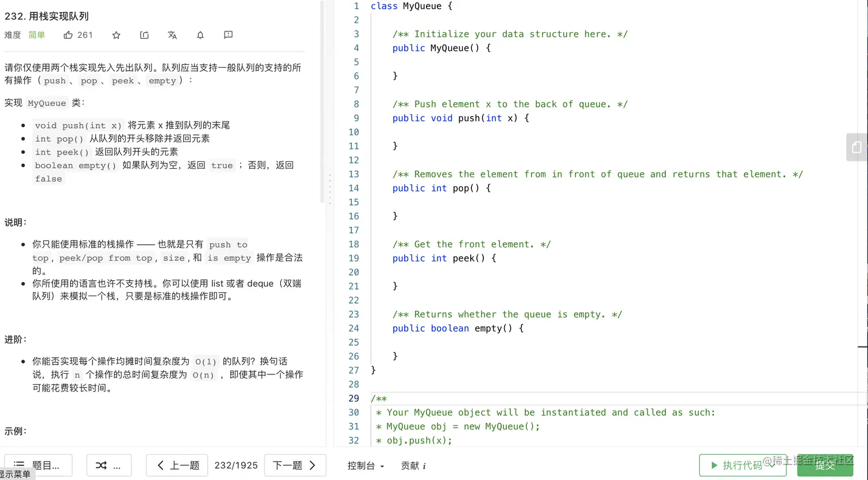Favorite the problem with the star icon
Screen dimensions: 868x480
[117, 35]
